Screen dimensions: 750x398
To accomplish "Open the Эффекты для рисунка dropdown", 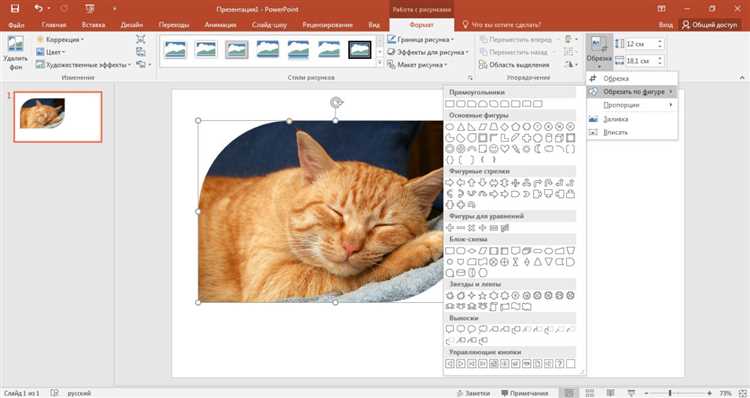I will (428, 52).
